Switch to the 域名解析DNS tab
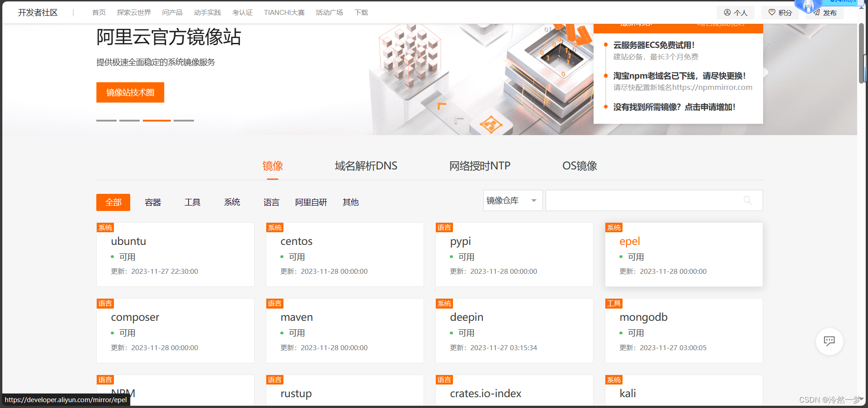Image resolution: width=868 pixels, height=408 pixels. pyautogui.click(x=366, y=166)
